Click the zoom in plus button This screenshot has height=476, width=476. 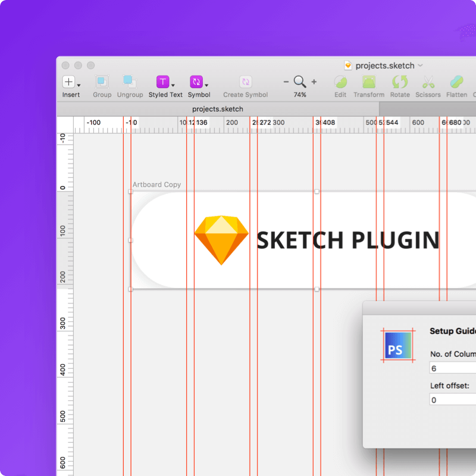click(314, 82)
